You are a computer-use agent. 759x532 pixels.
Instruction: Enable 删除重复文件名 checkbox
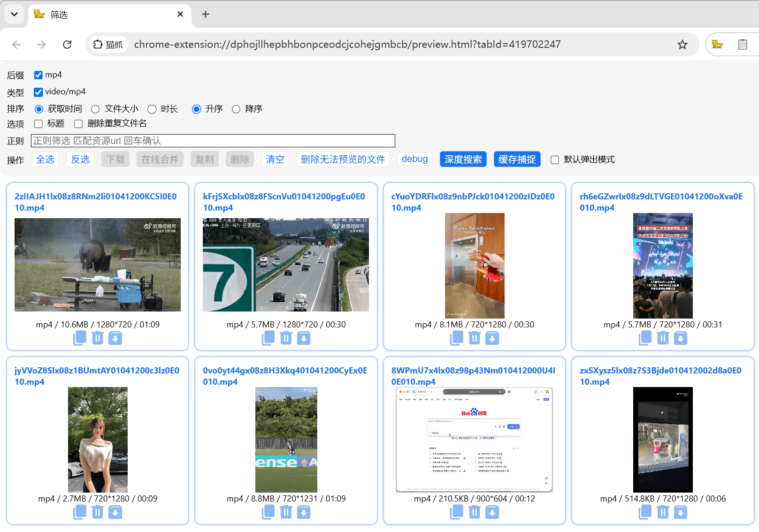point(78,124)
